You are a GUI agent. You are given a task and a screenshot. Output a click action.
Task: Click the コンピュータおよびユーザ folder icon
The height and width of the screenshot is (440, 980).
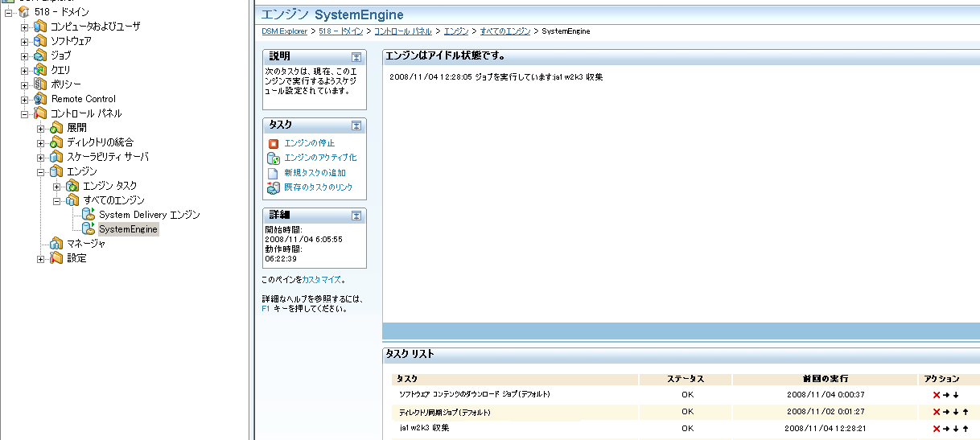(x=40, y=27)
